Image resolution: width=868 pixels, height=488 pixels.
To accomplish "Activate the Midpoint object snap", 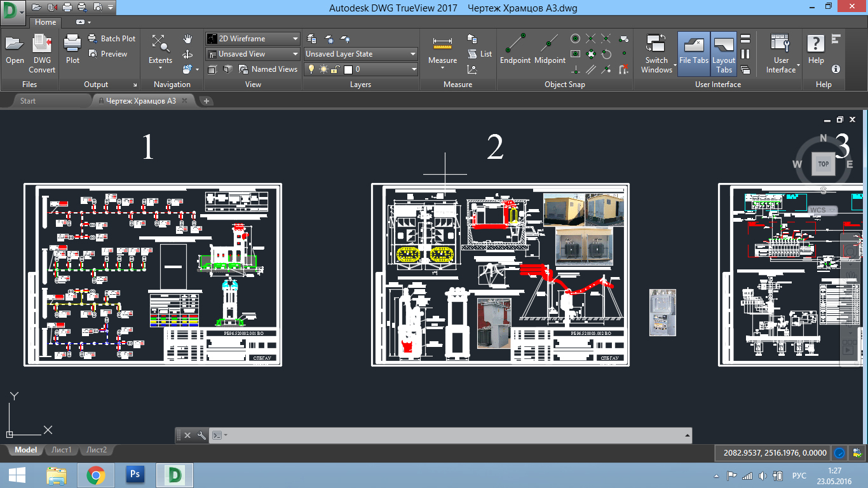I will 550,50.
